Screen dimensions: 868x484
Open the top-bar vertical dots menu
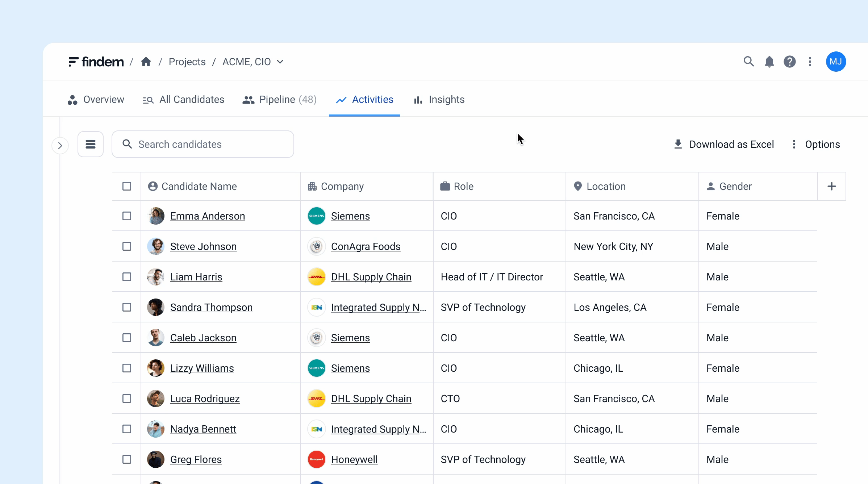[x=810, y=62]
